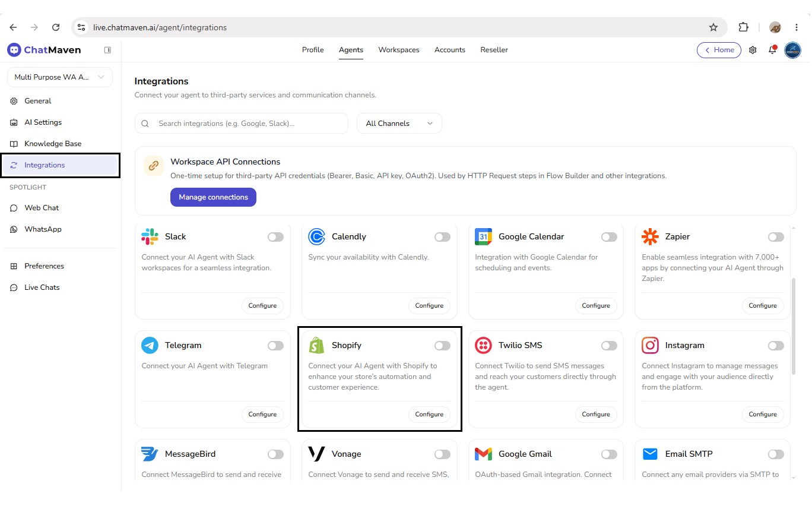The width and height of the screenshot is (812, 512).
Task: Turn on the Twilio SMS toggle
Action: tap(609, 346)
